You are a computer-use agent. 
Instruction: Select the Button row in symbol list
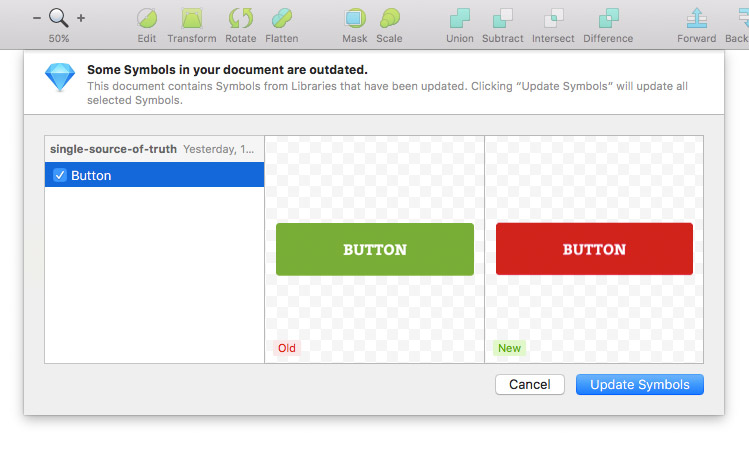[x=154, y=175]
